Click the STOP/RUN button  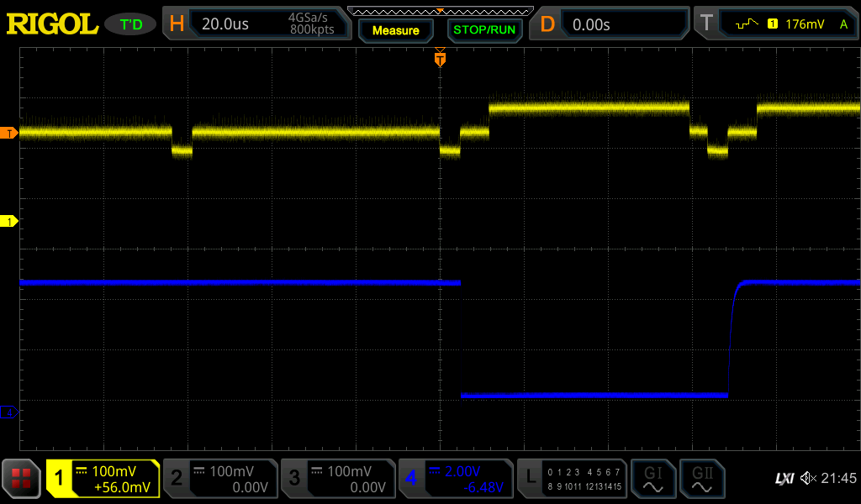click(x=484, y=30)
